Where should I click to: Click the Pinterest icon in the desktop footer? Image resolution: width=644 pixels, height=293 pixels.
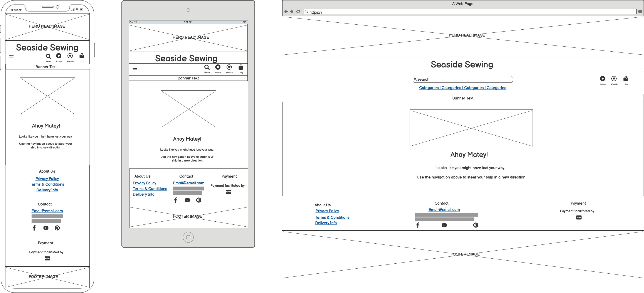476,225
